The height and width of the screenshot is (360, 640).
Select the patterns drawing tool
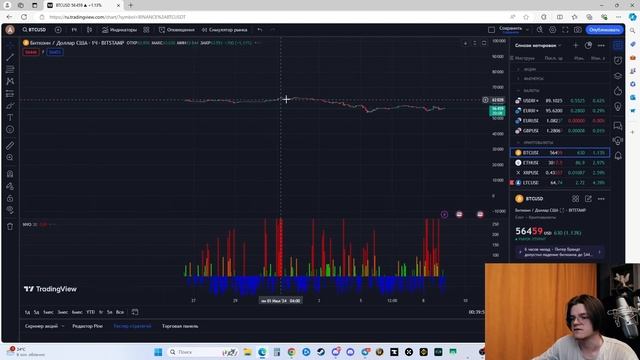coord(10,81)
